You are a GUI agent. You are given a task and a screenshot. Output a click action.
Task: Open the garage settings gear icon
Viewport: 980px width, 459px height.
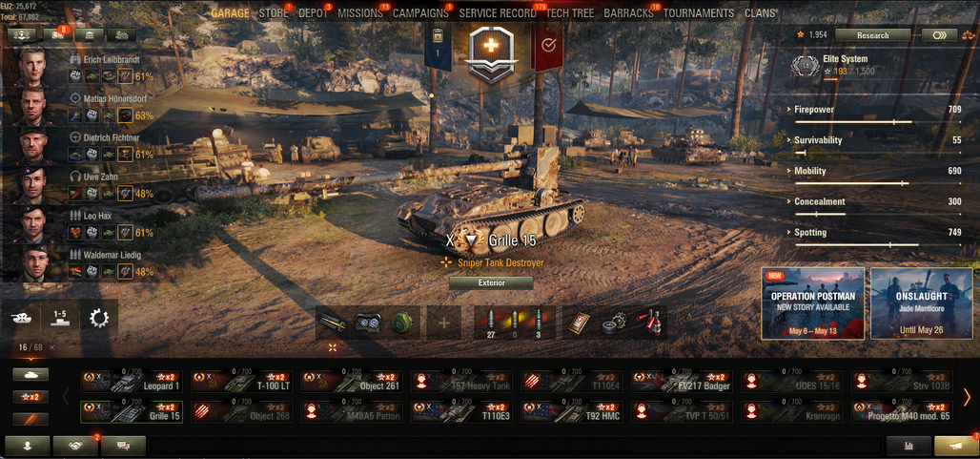click(99, 319)
